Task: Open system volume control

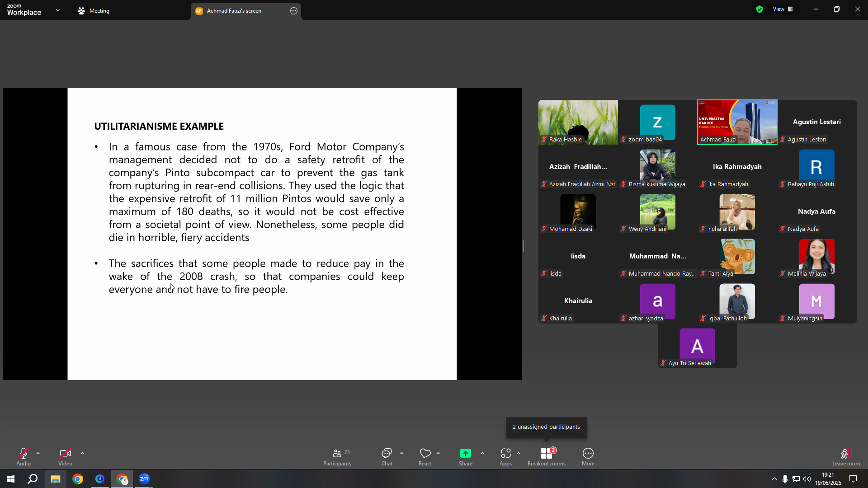Action: pos(807,479)
